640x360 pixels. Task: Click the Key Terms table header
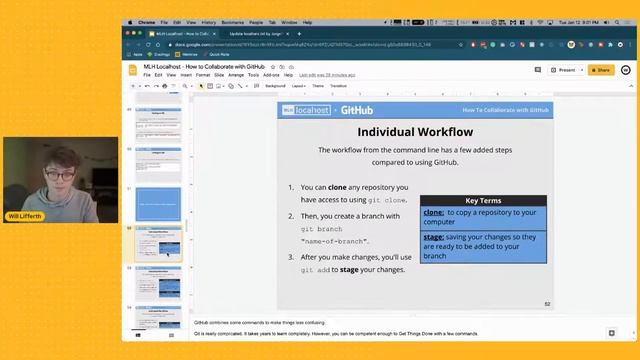[x=483, y=200]
